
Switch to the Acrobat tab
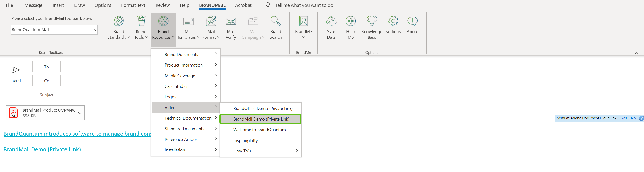[x=243, y=5]
